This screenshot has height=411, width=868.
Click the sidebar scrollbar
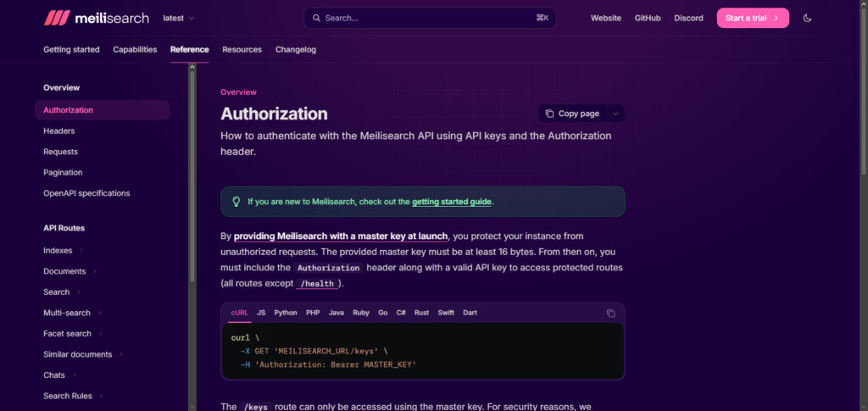(x=192, y=177)
